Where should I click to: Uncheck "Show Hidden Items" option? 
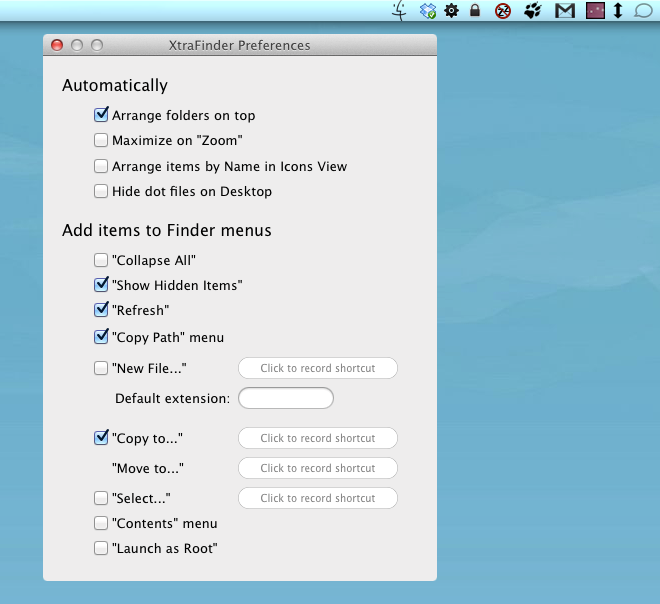[x=101, y=285]
